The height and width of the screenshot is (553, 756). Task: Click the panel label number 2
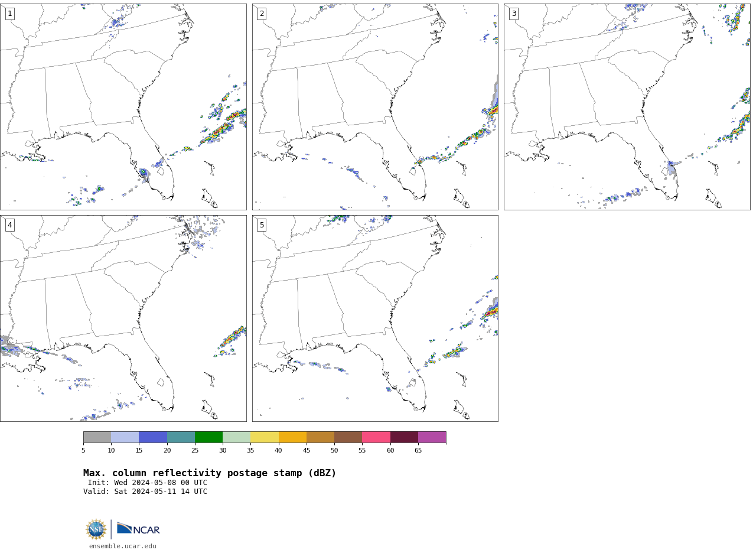[x=262, y=14]
